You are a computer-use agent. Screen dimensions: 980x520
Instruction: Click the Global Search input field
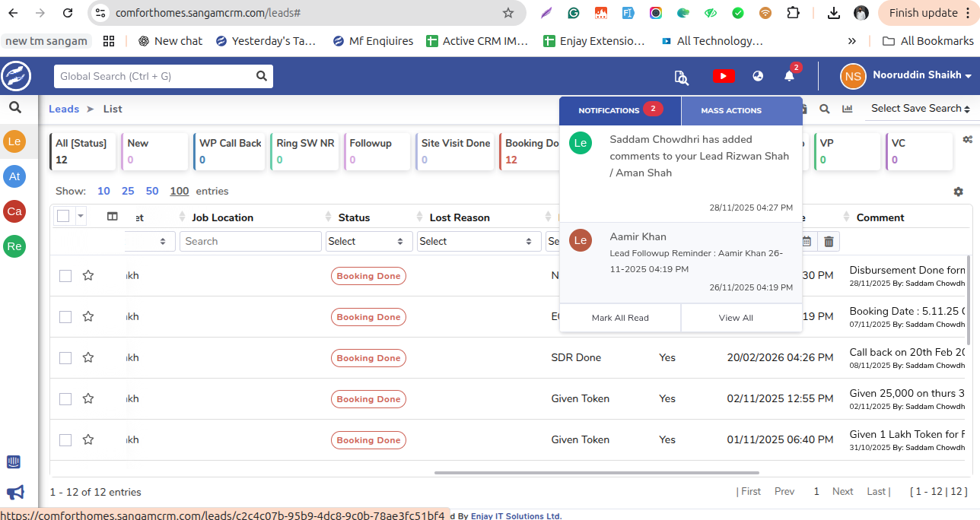pos(156,76)
